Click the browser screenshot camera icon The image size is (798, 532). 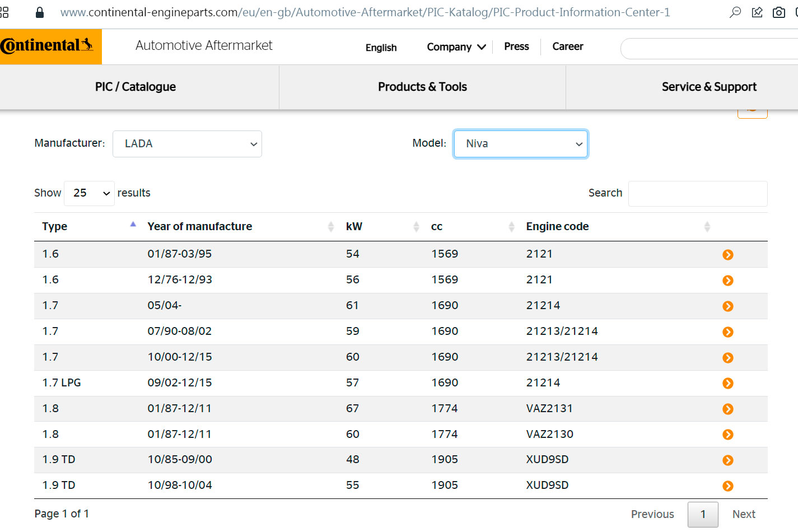778,12
